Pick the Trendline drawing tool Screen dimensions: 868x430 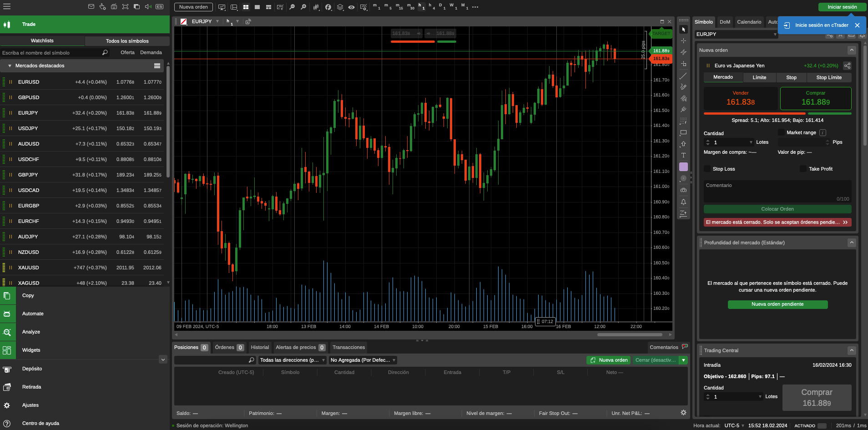point(683,76)
